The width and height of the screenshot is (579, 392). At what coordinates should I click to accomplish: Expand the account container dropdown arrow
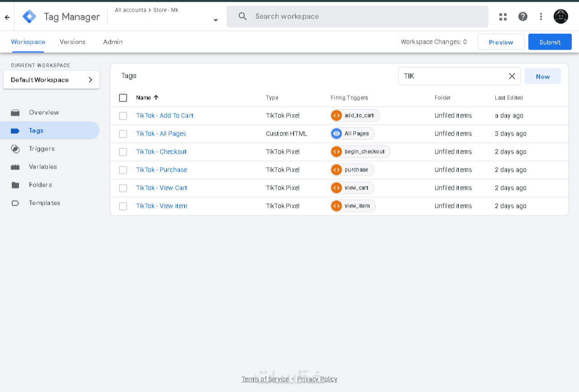tap(216, 20)
